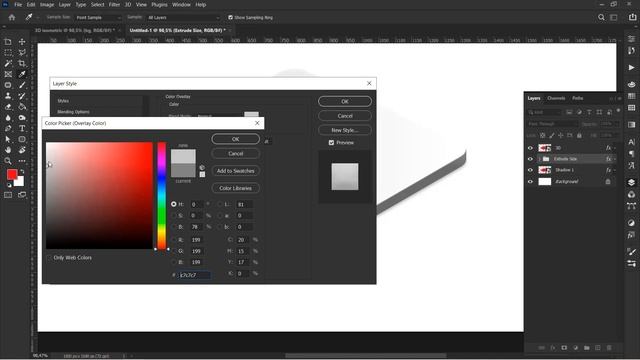Open the Layers panel icon in right dock

click(x=631, y=182)
